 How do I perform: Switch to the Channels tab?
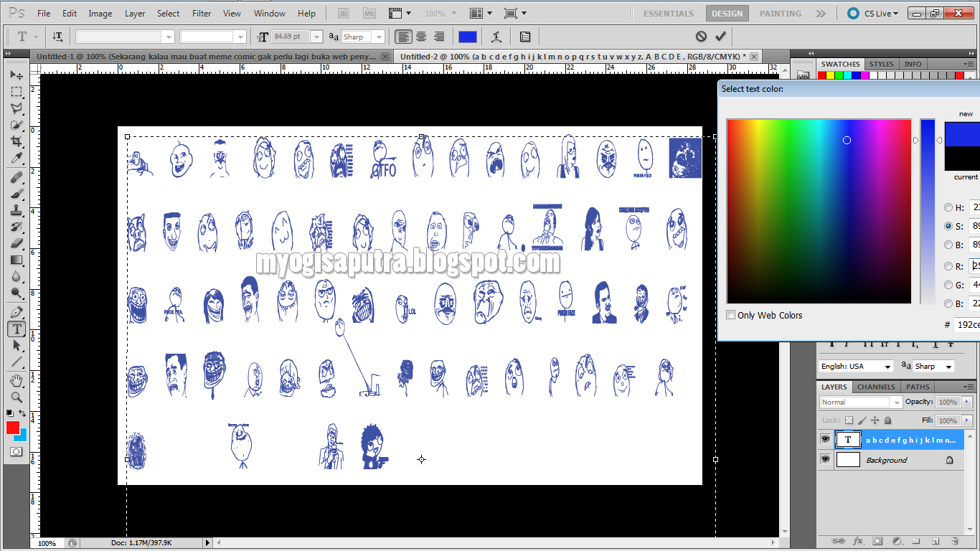876,387
